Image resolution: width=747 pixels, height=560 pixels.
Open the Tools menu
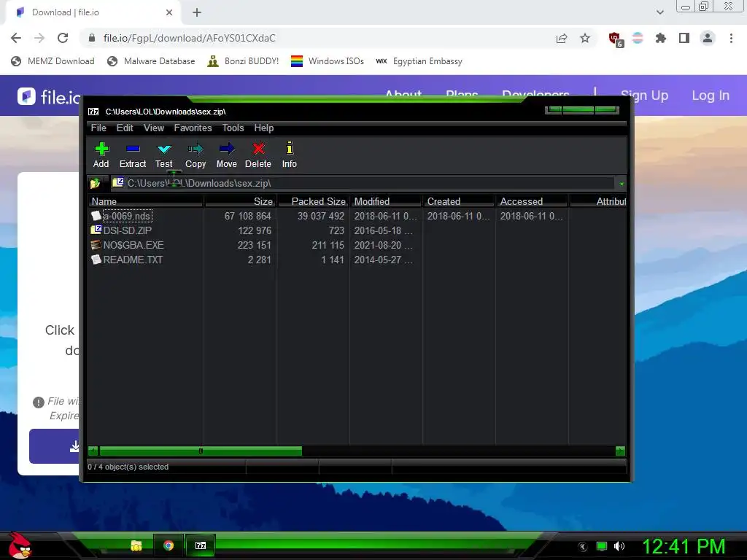tap(233, 128)
